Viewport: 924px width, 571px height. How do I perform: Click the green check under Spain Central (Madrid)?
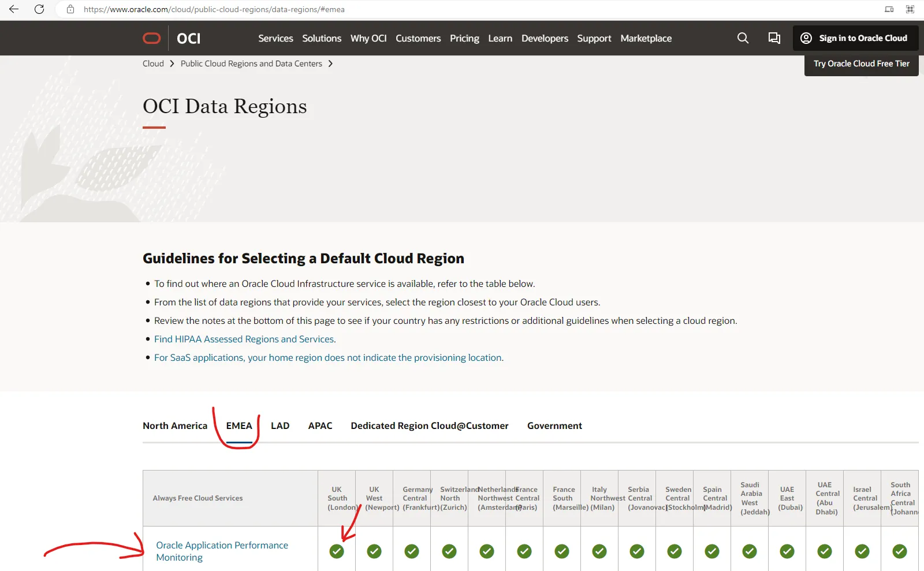[x=712, y=551]
